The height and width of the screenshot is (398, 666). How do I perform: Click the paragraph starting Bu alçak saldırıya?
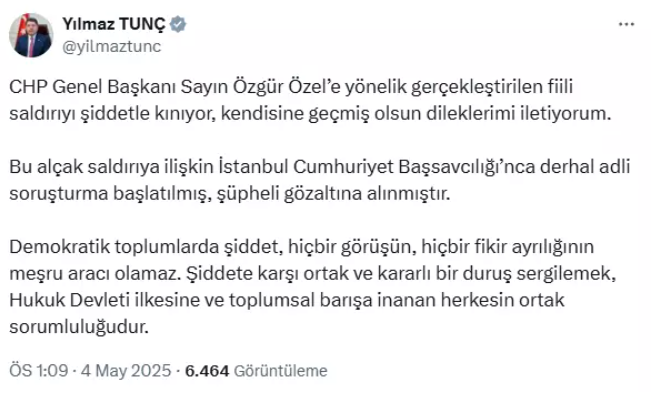(319, 180)
